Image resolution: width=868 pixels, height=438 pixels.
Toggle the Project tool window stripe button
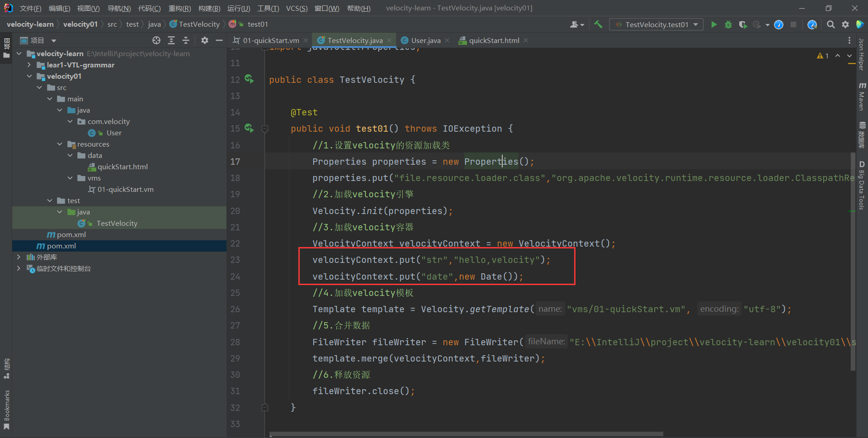pyautogui.click(x=6, y=48)
